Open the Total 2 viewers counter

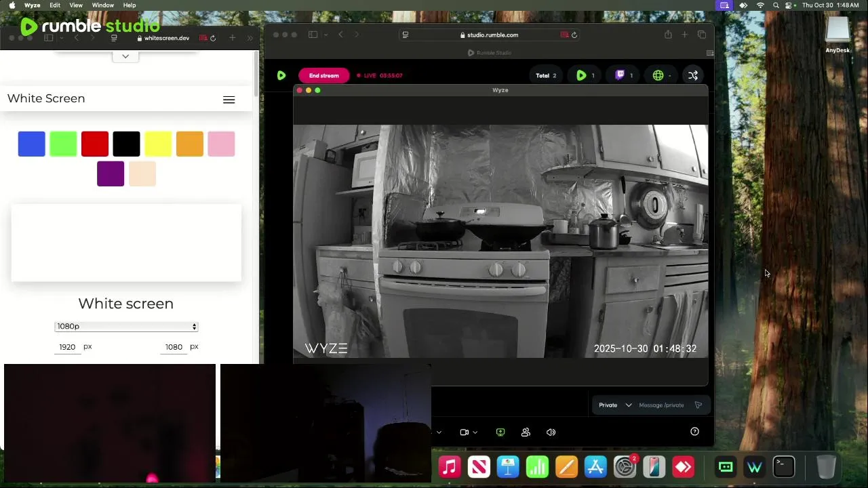click(546, 75)
